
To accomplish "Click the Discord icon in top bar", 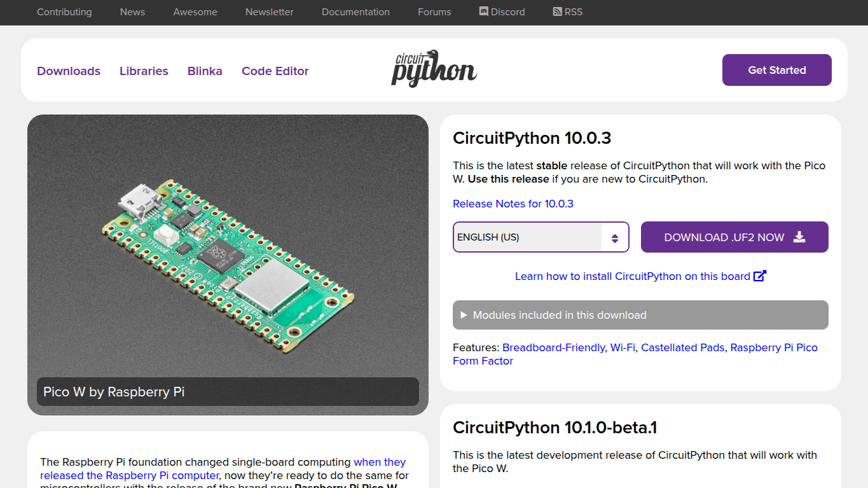I will point(484,11).
